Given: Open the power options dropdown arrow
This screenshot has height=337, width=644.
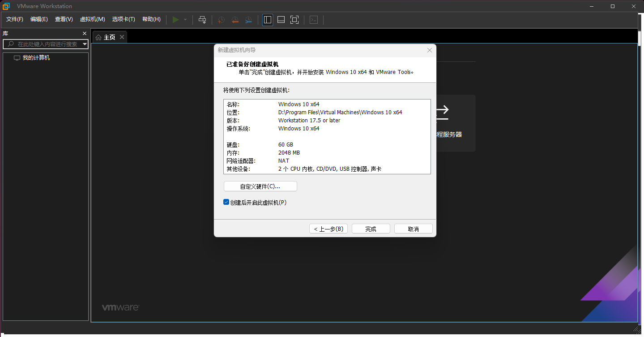Looking at the screenshot, I should coord(185,20).
